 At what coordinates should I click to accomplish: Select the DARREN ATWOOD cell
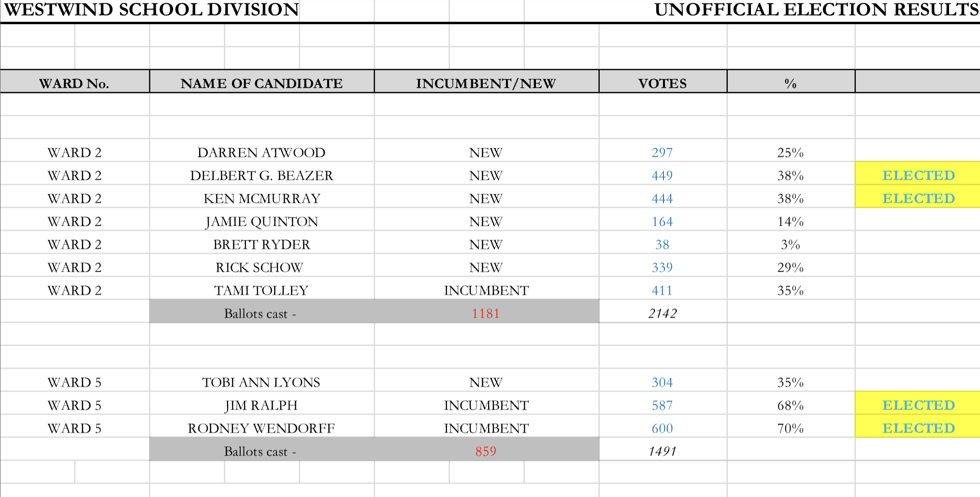(261, 152)
